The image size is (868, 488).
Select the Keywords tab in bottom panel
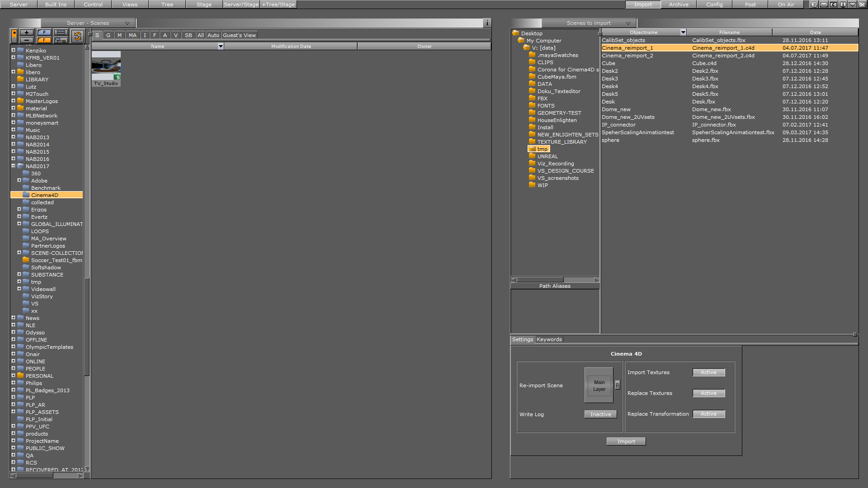(548, 340)
